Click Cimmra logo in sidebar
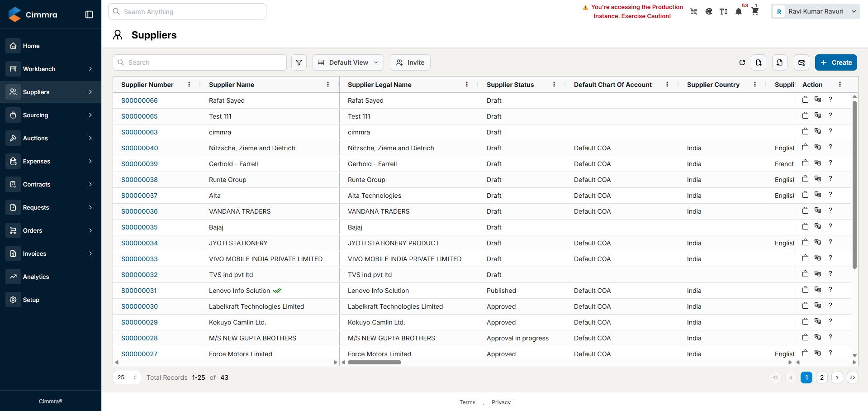 (x=33, y=14)
